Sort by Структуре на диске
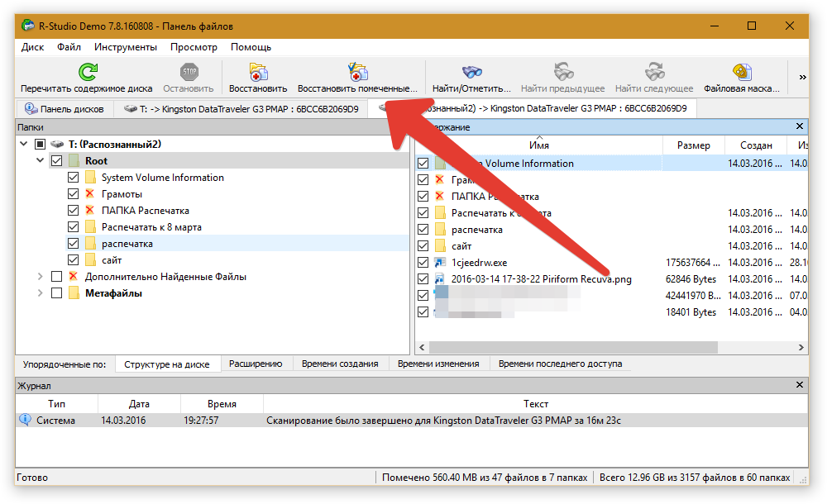 coord(167,364)
